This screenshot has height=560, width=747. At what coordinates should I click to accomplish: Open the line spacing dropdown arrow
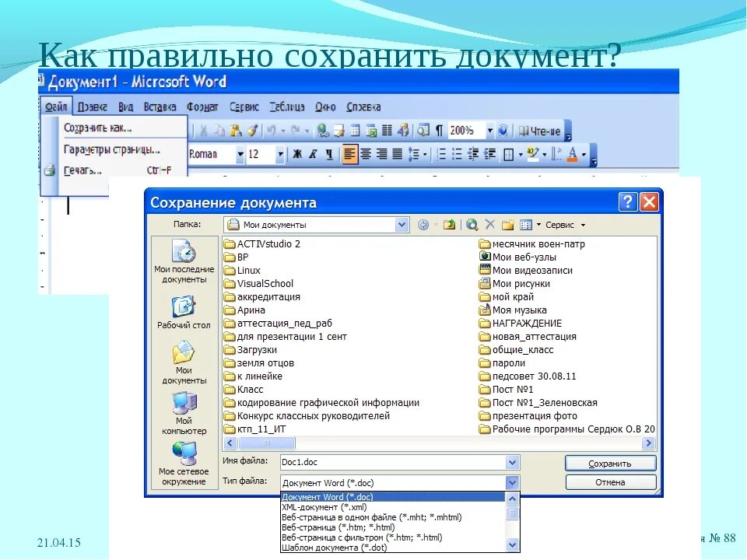[x=425, y=154]
